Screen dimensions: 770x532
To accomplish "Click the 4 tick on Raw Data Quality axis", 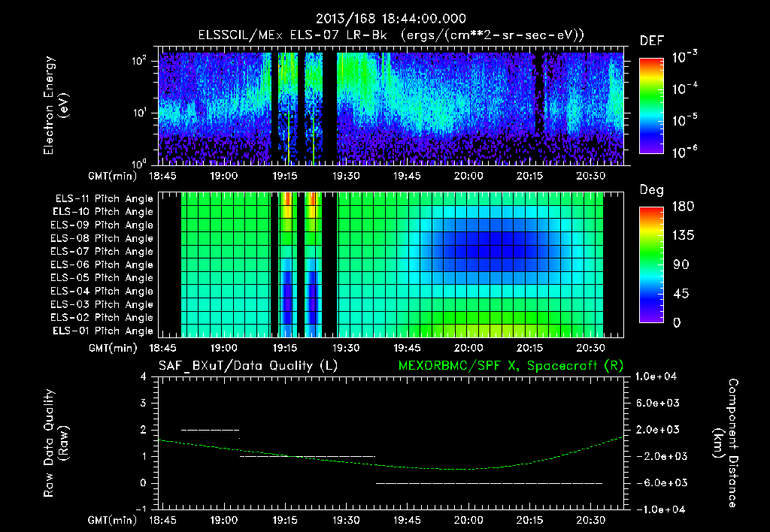I will coord(143,376).
